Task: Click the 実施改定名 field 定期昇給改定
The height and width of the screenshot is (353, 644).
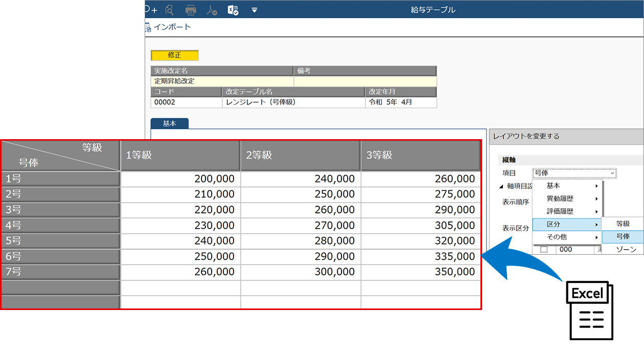Action: 222,81
